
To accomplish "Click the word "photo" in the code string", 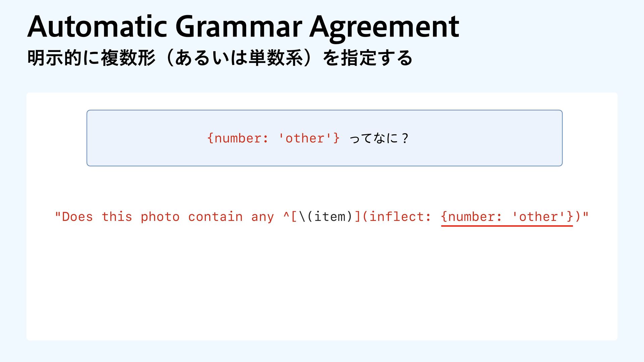I will (x=160, y=217).
